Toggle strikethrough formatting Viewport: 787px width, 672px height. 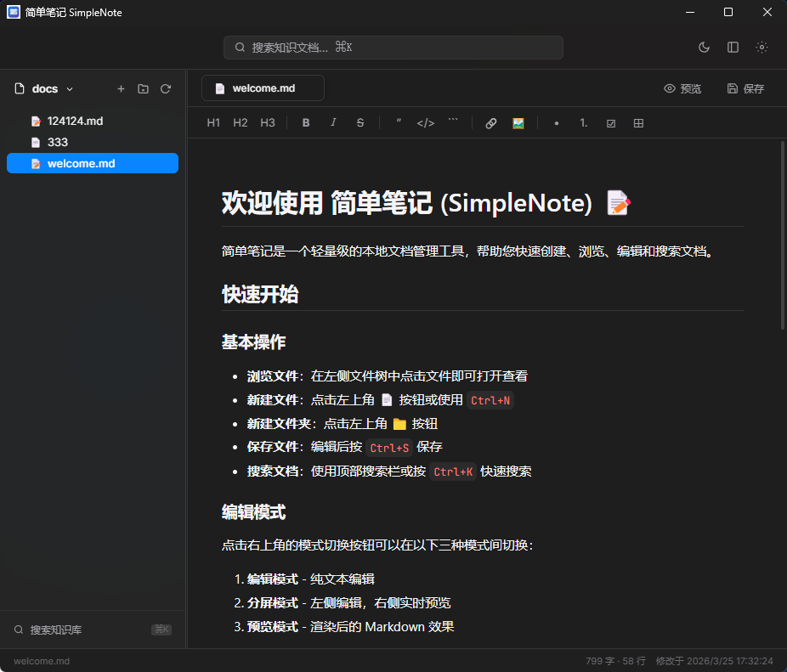click(360, 122)
